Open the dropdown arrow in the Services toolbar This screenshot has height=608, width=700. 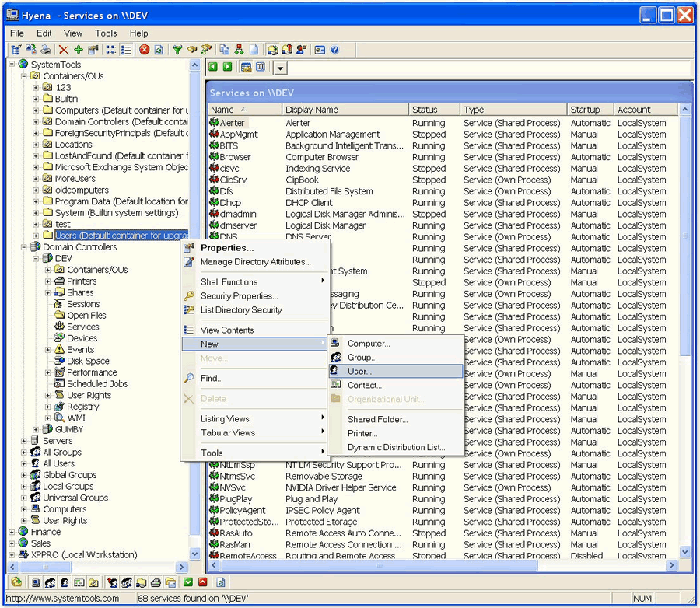[x=280, y=68]
